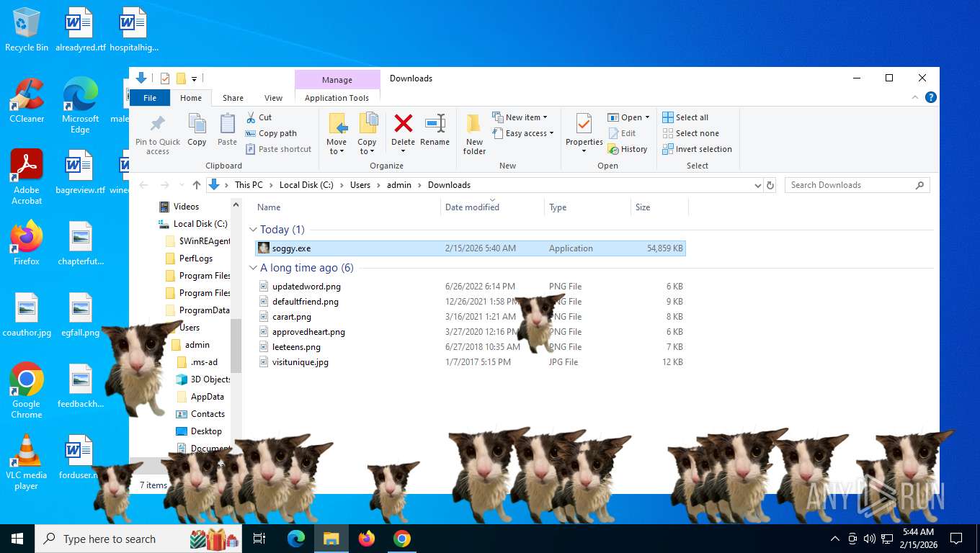Click the Manage contextual tab

click(x=337, y=80)
